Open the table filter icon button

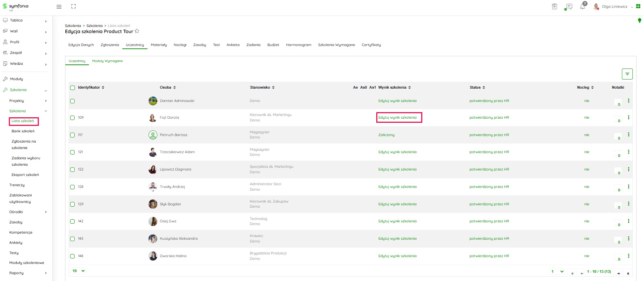click(627, 74)
